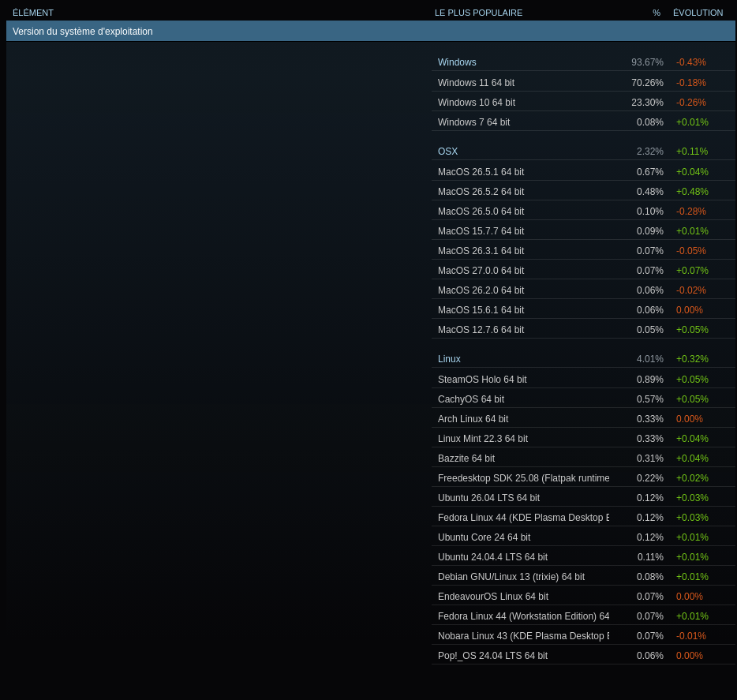Screen dimensions: 737x700
Task: Select the ÉLÉMENT column header
Action: (33, 13)
